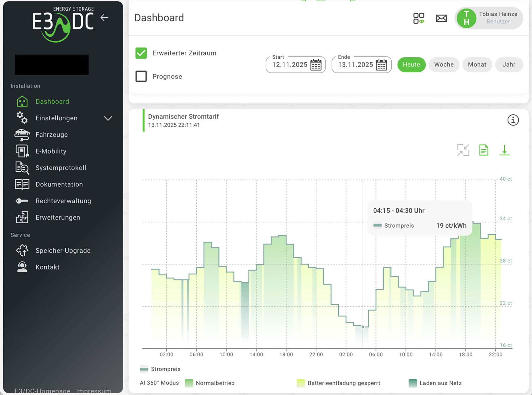Click the Rechteverwaltung key icon
This screenshot has height=395, width=532.
22,201
